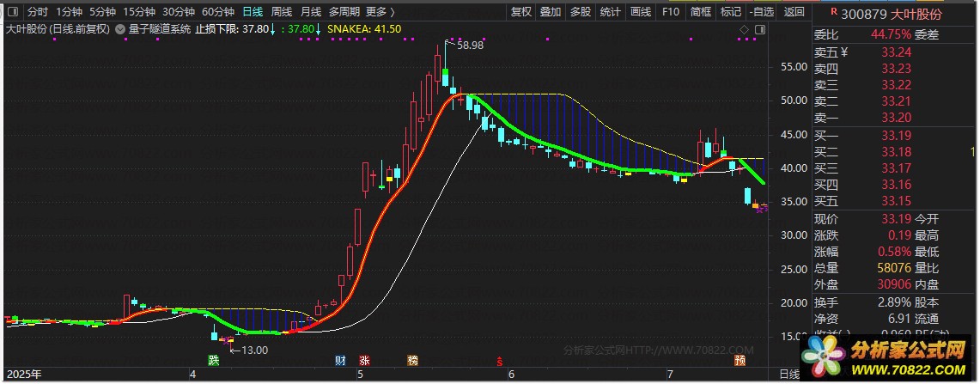Switch to 周线 weekly chart
Image resolution: width=980 pixels, height=384 pixels.
[281, 11]
